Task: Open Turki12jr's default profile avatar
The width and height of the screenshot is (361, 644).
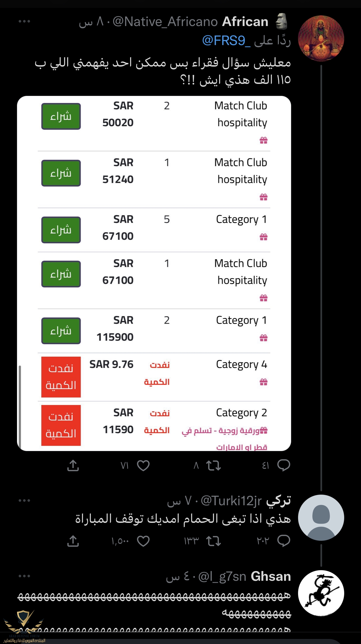Action: click(x=321, y=518)
